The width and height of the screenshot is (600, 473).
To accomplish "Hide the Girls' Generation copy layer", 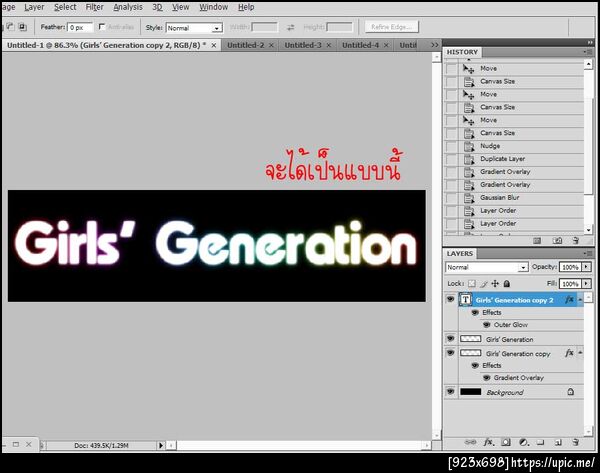I will [x=451, y=352].
